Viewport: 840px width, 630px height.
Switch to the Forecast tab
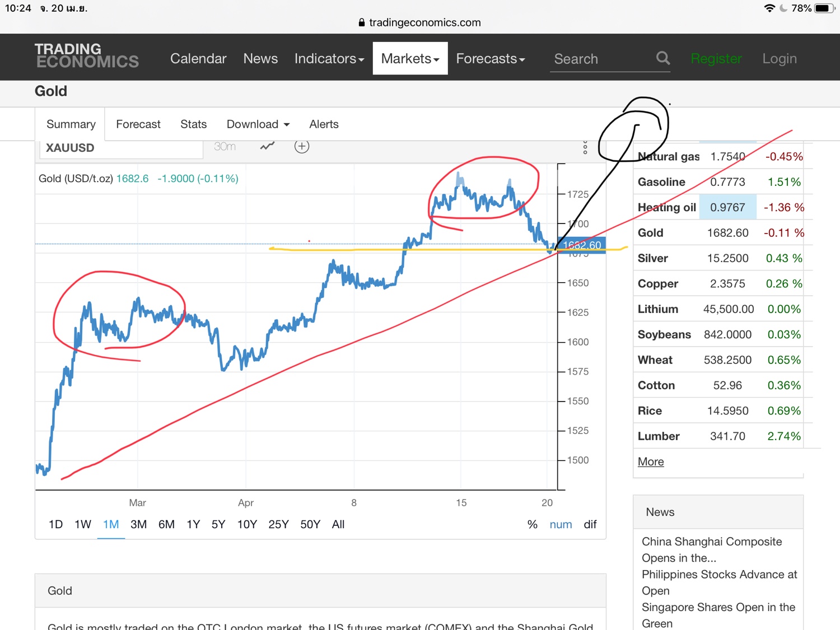138,124
